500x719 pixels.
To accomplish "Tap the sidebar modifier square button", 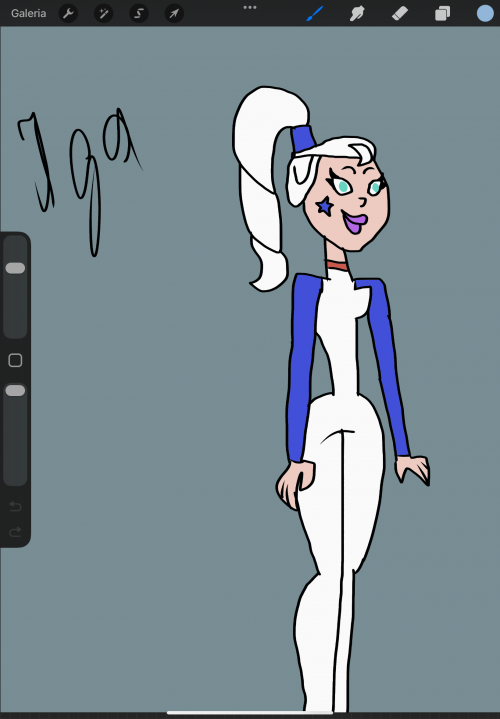I will [x=15, y=360].
